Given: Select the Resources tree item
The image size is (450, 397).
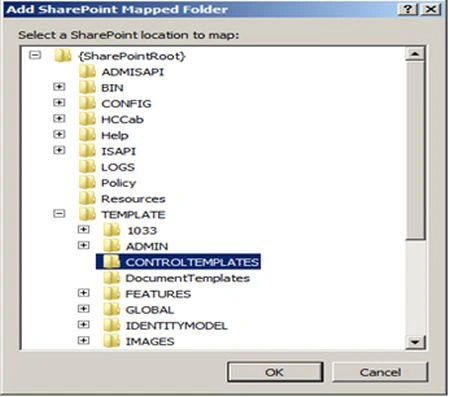Looking at the screenshot, I should [x=133, y=199].
